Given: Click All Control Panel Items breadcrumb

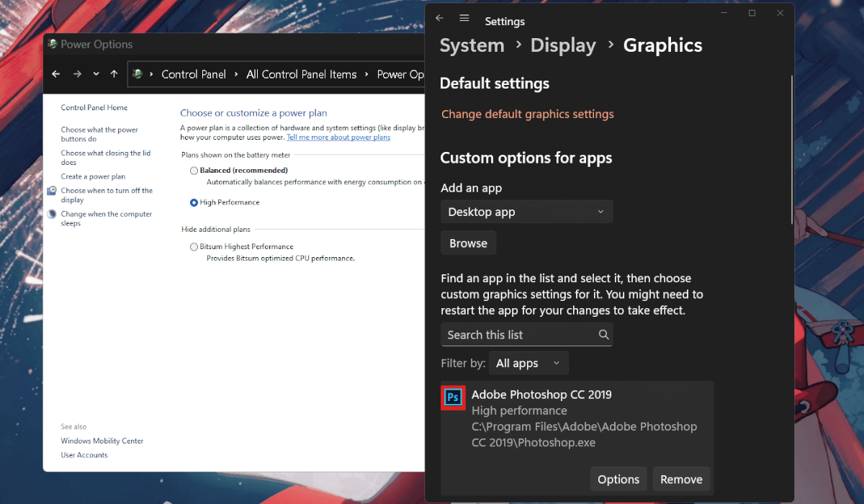Looking at the screenshot, I should point(301,74).
